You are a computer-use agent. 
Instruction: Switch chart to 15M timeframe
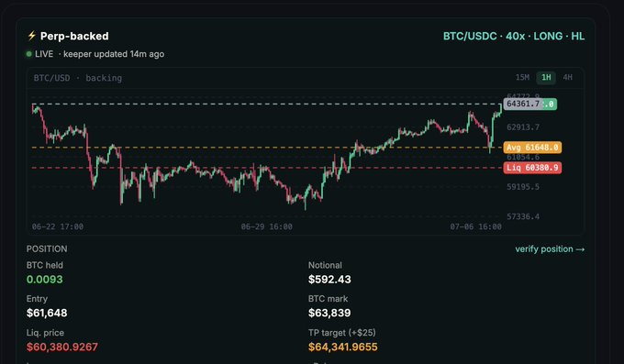[x=522, y=78]
